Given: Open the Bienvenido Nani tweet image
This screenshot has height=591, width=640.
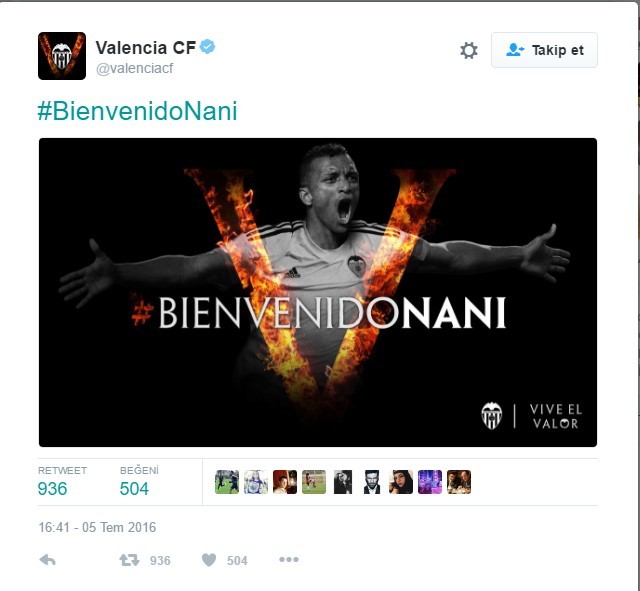Looking at the screenshot, I should 318,292.
